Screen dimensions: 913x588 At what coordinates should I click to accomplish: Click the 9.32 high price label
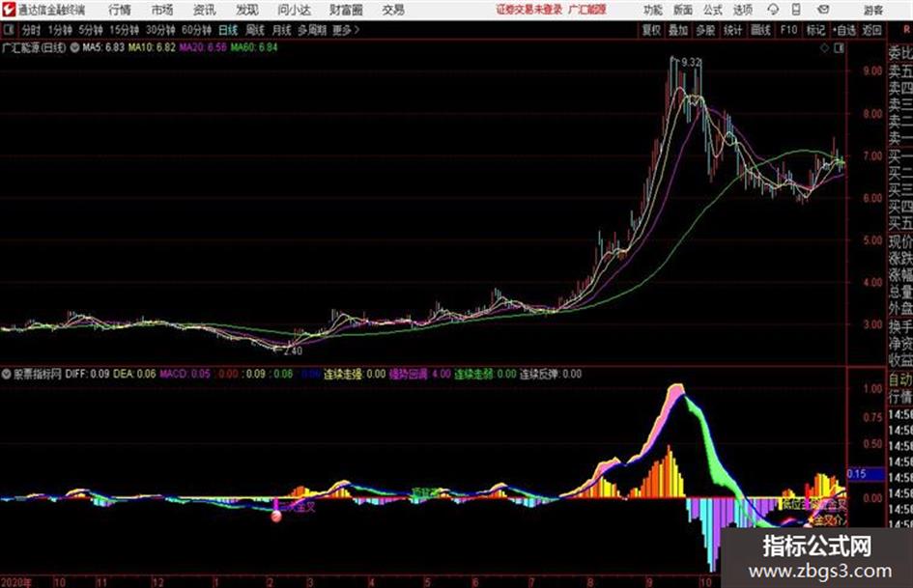pyautogui.click(x=691, y=62)
